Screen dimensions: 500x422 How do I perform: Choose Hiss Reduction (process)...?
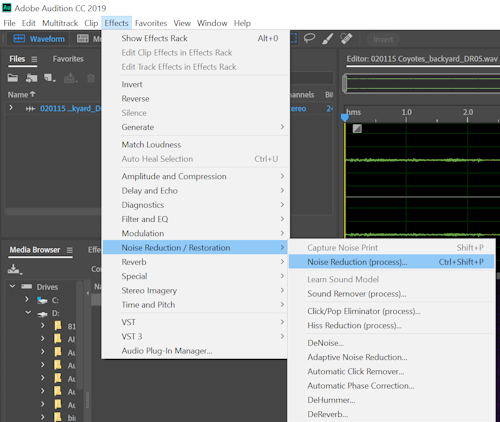click(391, 325)
